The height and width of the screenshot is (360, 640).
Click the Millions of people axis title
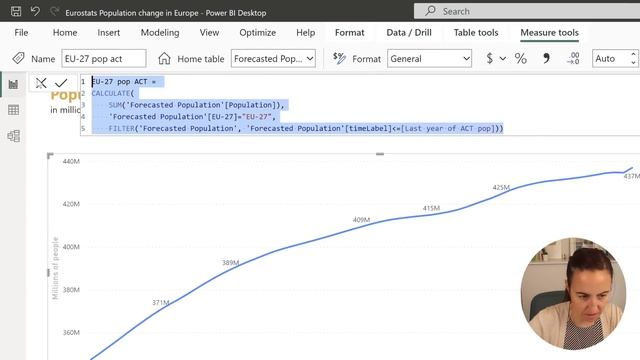click(55, 269)
